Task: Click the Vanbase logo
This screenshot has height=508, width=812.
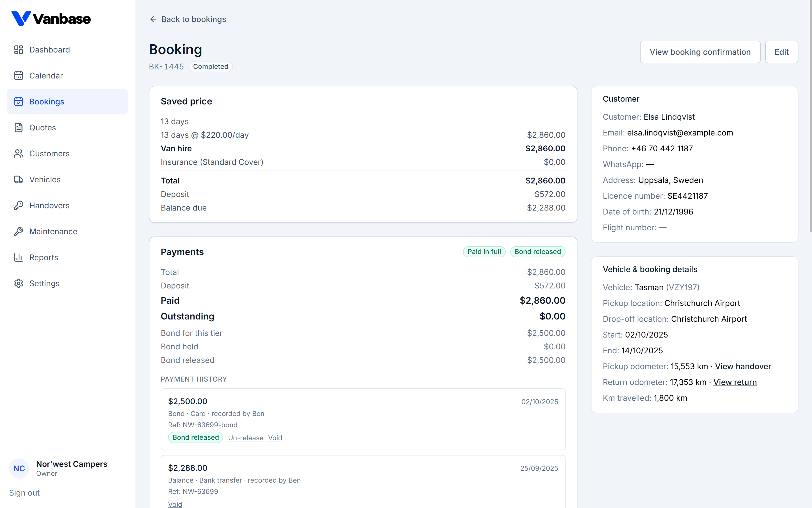Action: (51, 18)
